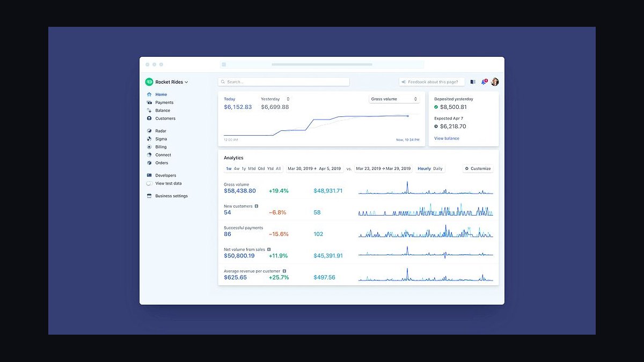Click the Customize button in Analytics
Viewport: 644px width, 362px height.
click(478, 168)
